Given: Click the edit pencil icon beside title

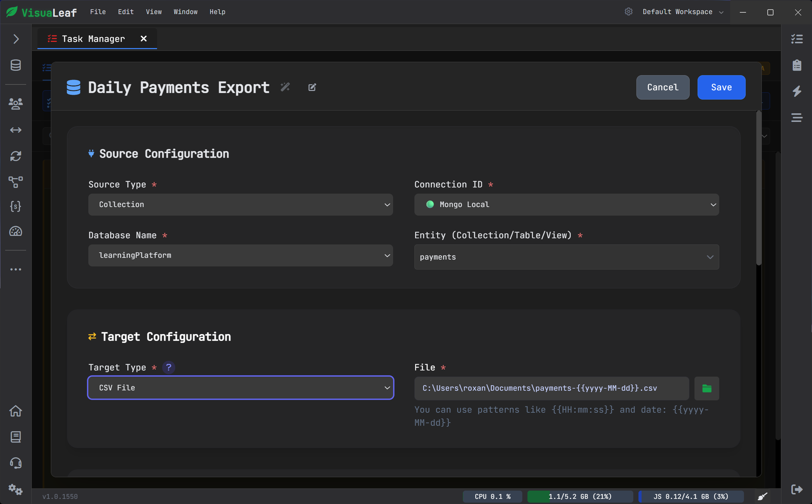Looking at the screenshot, I should 312,87.
